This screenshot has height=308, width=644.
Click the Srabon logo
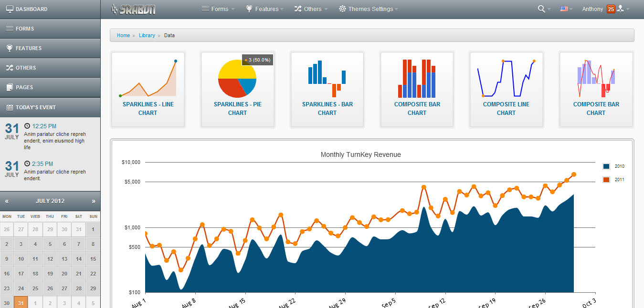point(133,9)
